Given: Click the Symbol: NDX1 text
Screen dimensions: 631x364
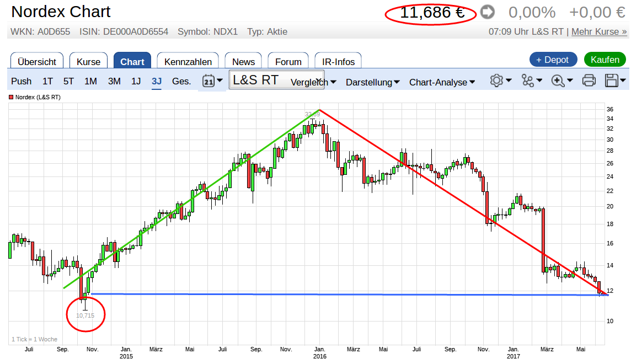Looking at the screenshot, I should [x=207, y=31].
